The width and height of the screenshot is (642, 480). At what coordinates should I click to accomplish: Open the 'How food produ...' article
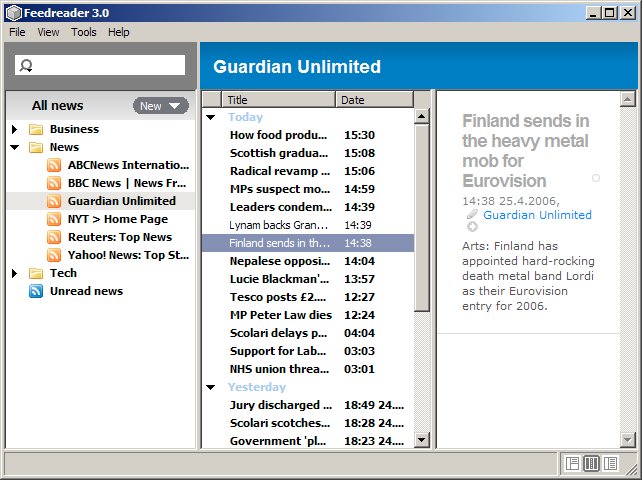[x=308, y=135]
